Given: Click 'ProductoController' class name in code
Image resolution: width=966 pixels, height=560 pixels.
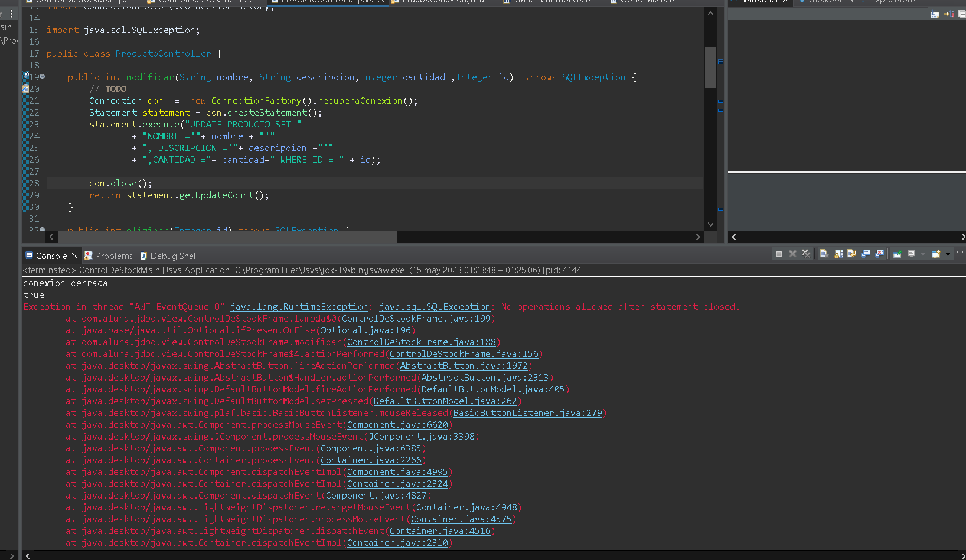Looking at the screenshot, I should [x=163, y=54].
